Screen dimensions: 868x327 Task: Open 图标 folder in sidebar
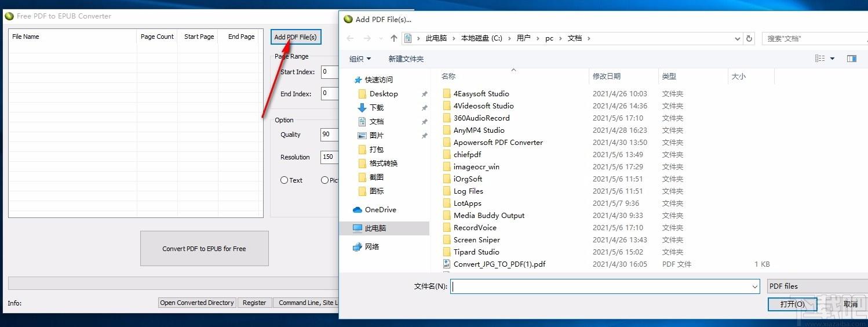click(x=377, y=191)
